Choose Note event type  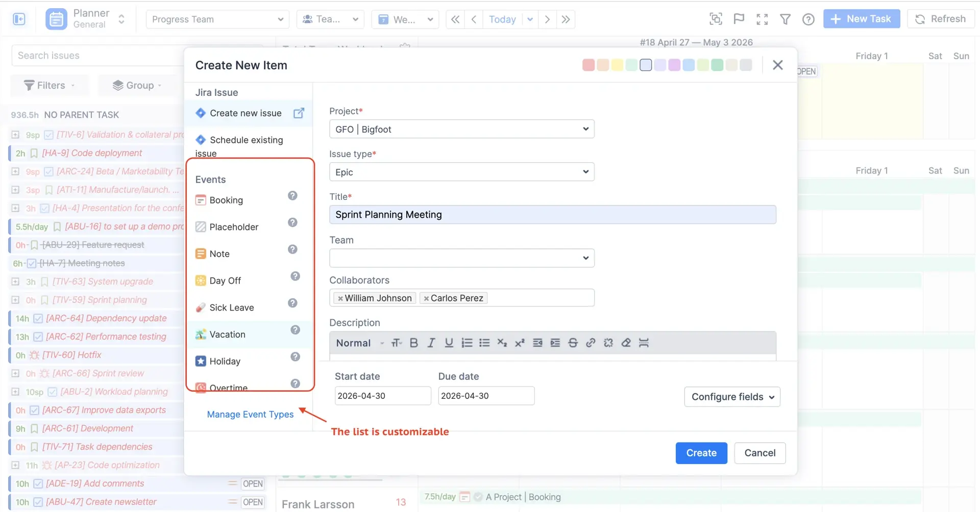(x=219, y=253)
